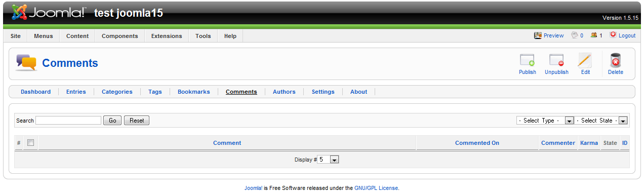This screenshot has width=644, height=195.
Task: Click the Preview link
Action: 554,35
